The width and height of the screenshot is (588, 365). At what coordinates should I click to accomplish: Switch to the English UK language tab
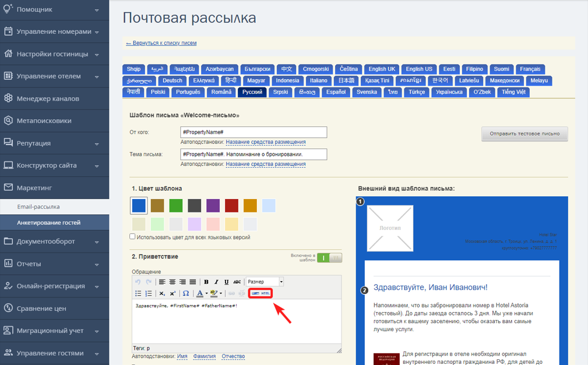[x=382, y=69]
